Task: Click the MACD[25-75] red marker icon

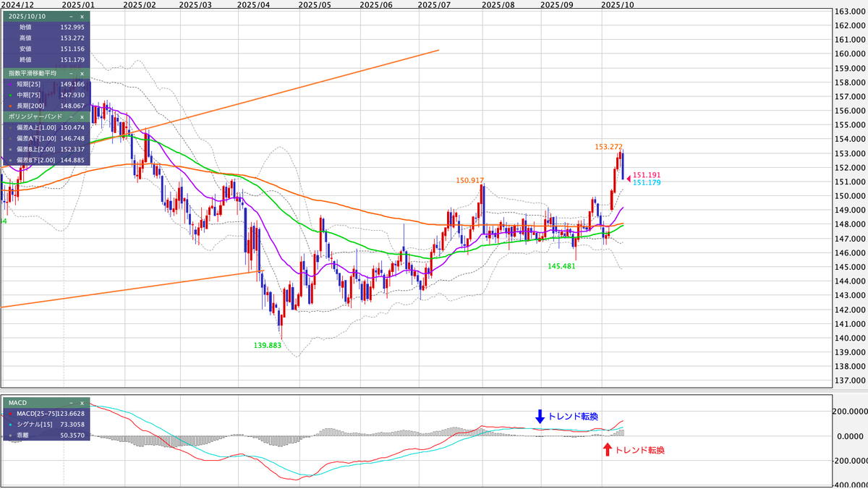Action: coord(10,414)
